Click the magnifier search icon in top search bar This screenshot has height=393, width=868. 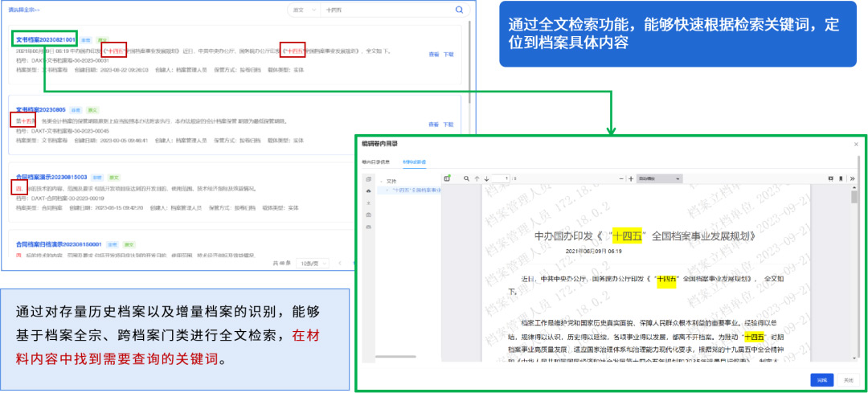459,10
